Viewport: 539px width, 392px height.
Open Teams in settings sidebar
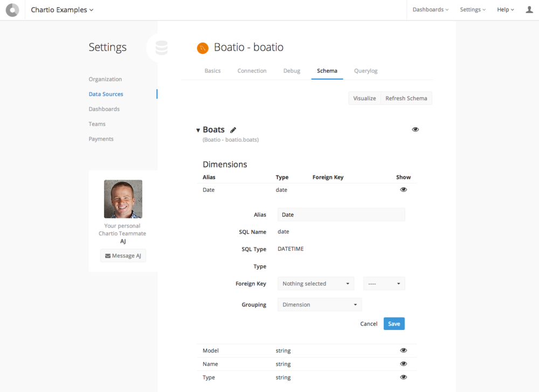coord(97,124)
